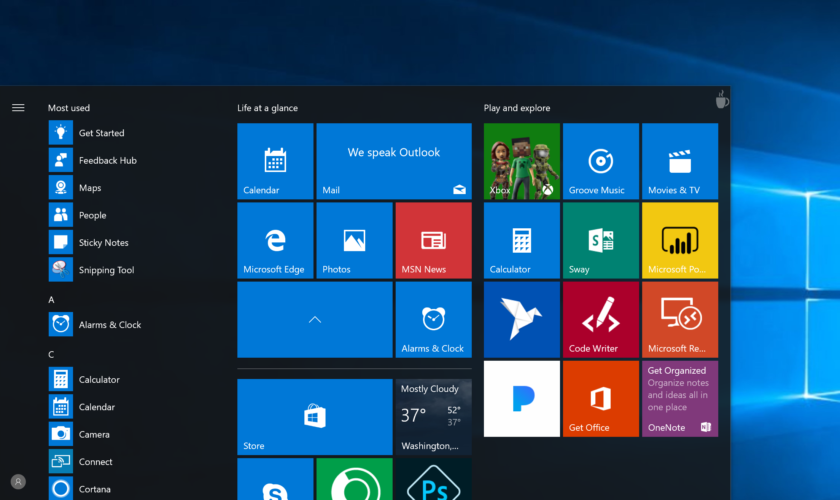Open the weather tile for Washington

click(x=432, y=417)
